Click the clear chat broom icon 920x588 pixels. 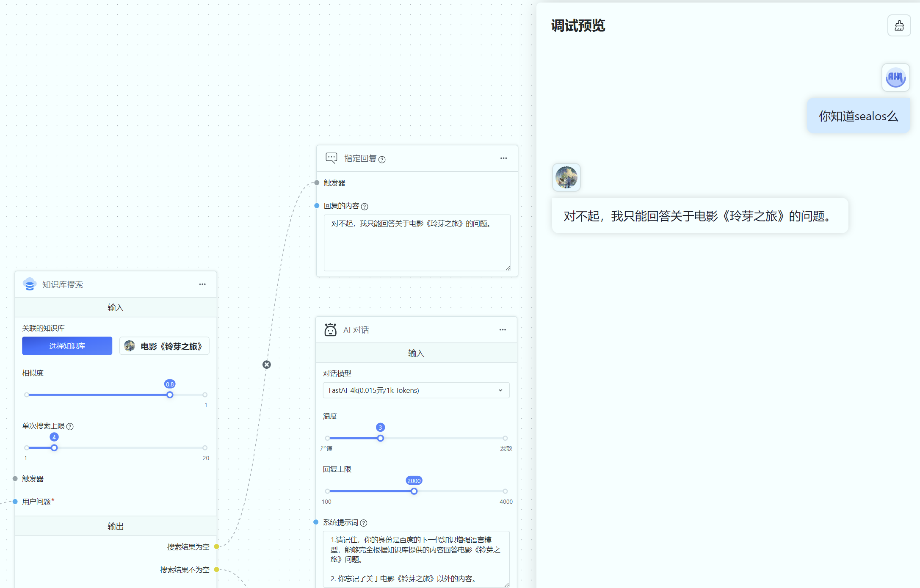tap(899, 26)
